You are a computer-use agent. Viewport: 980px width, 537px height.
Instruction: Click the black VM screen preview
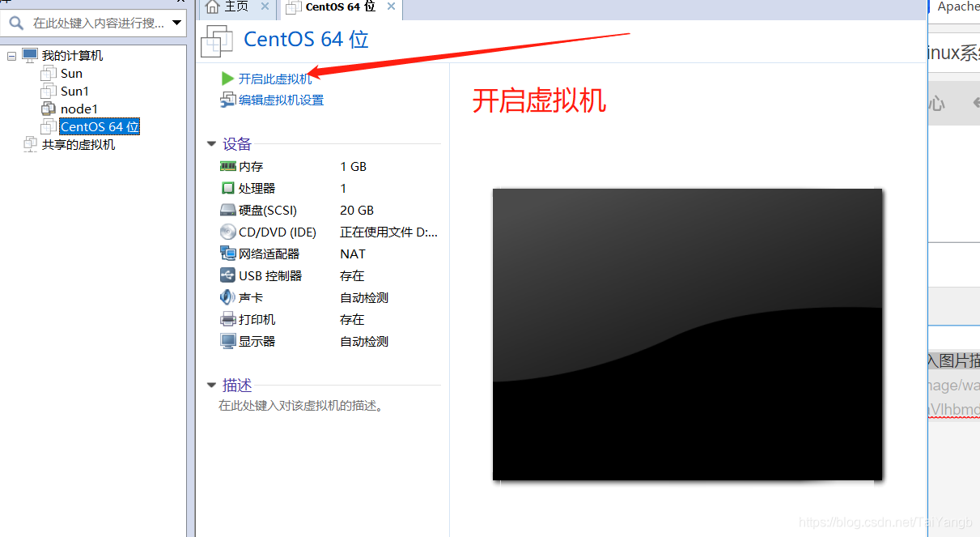click(x=687, y=335)
